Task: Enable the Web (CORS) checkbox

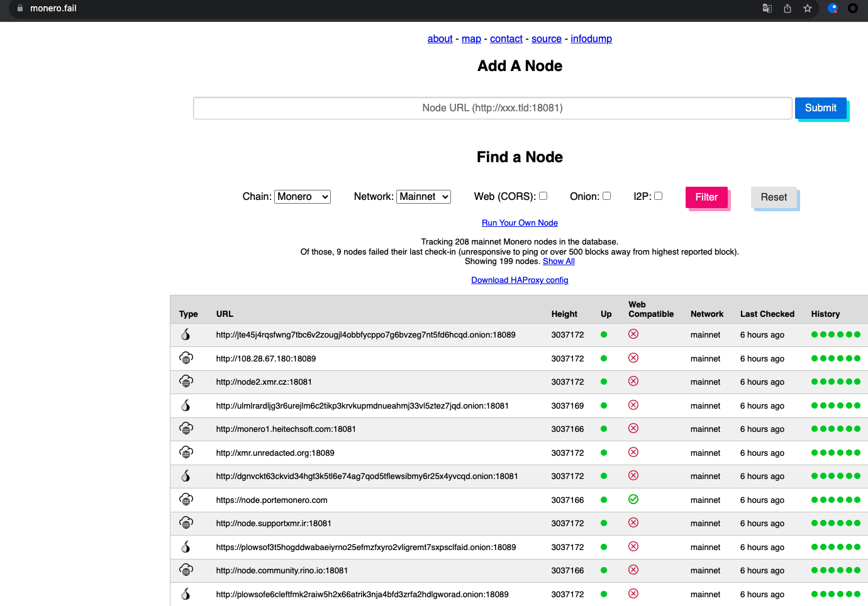Action: click(543, 196)
